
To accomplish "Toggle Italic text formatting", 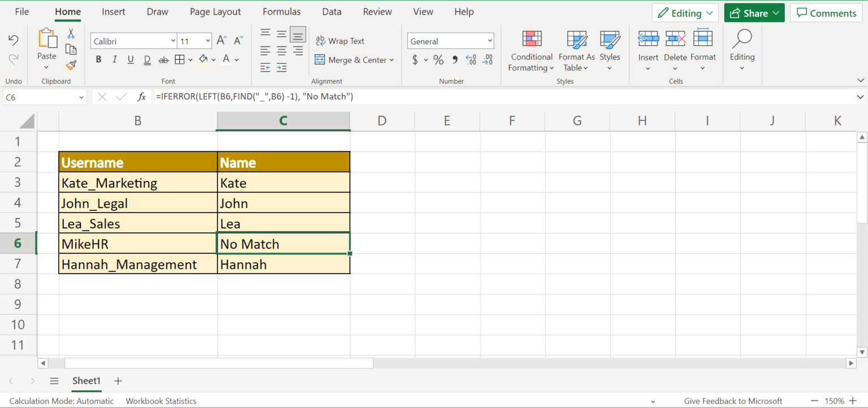I will click(115, 60).
